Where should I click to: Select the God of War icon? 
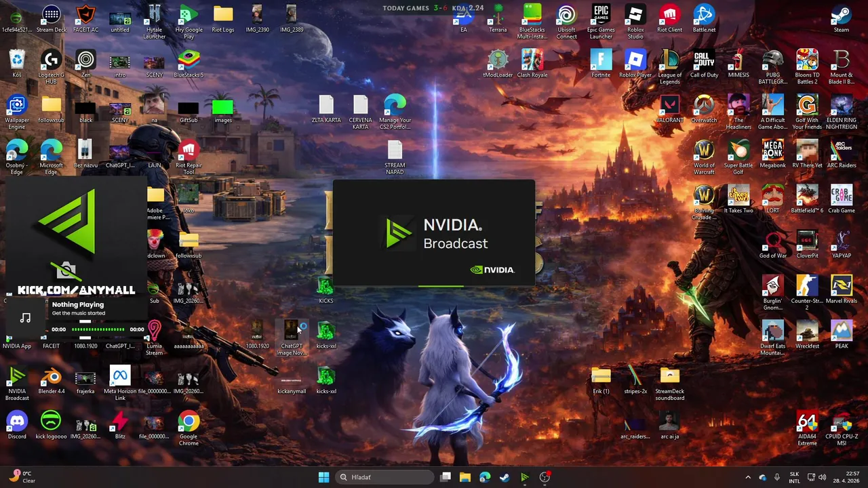[x=773, y=245]
